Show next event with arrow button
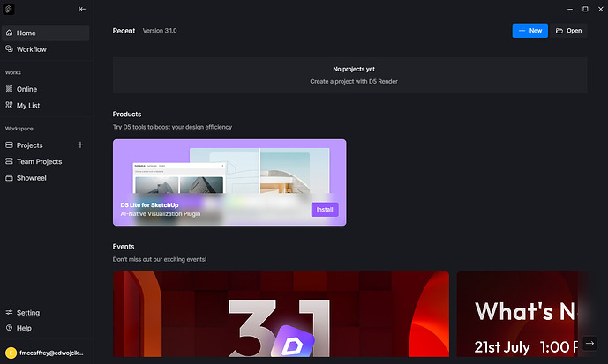This screenshot has width=608, height=364. [589, 343]
